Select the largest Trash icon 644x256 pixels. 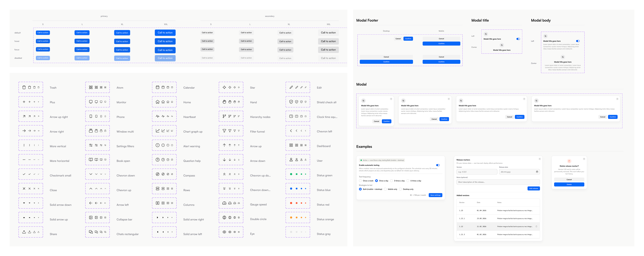pyautogui.click(x=24, y=87)
